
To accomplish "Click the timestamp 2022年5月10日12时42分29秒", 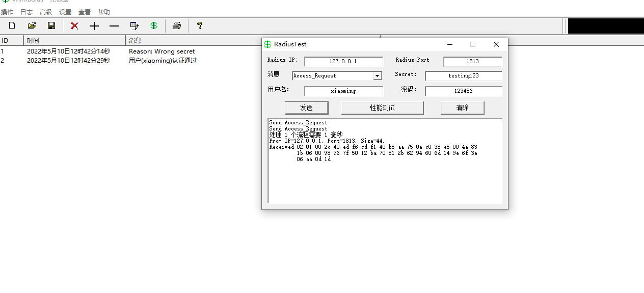I will (68, 61).
